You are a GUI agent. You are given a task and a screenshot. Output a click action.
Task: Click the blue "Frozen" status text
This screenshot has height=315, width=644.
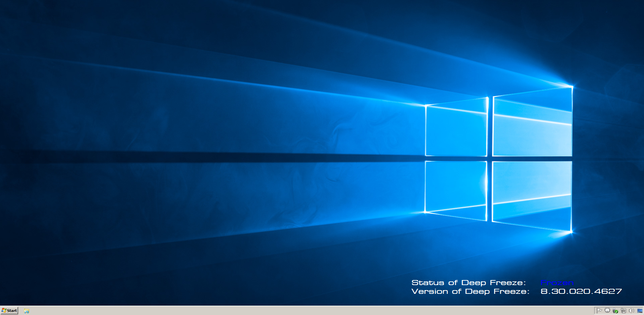[557, 283]
